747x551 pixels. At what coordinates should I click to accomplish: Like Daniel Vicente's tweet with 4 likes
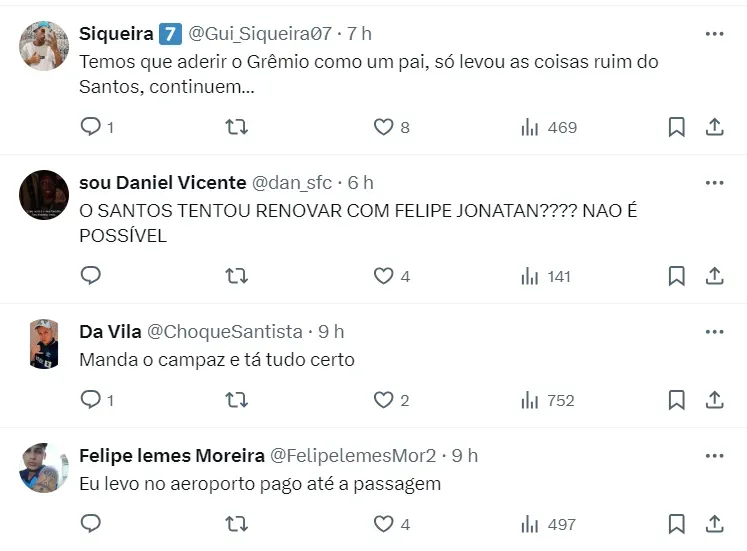(384, 276)
